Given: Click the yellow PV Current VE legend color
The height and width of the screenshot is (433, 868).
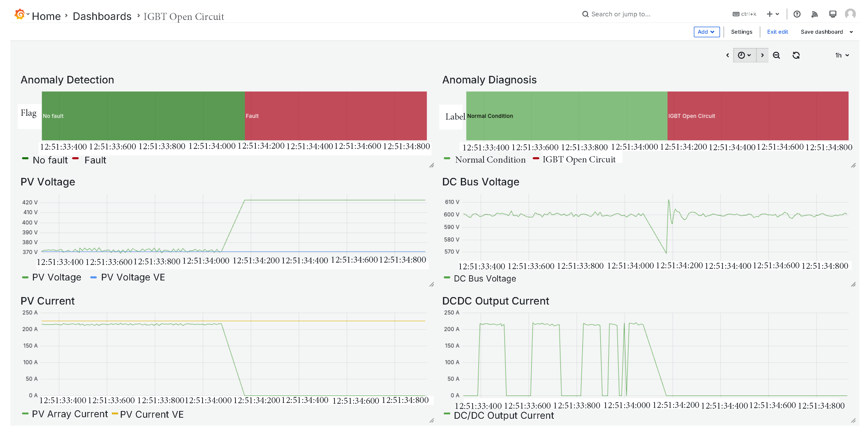Looking at the screenshot, I should coord(115,414).
